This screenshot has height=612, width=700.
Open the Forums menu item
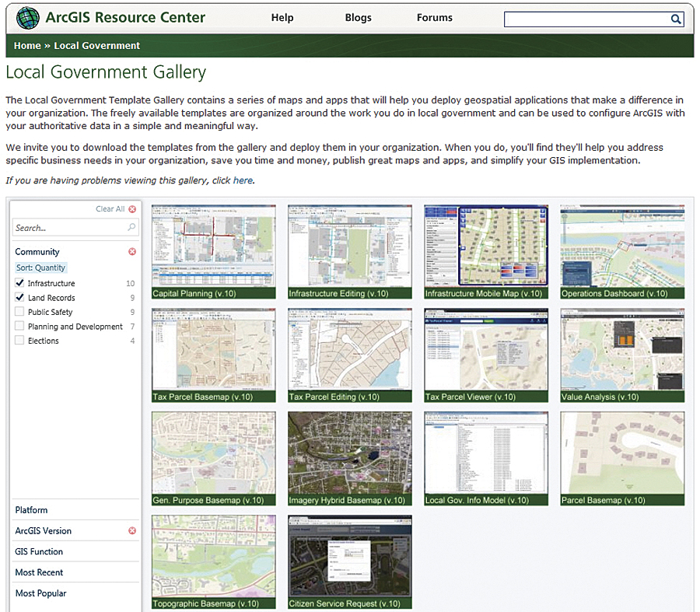[x=434, y=17]
